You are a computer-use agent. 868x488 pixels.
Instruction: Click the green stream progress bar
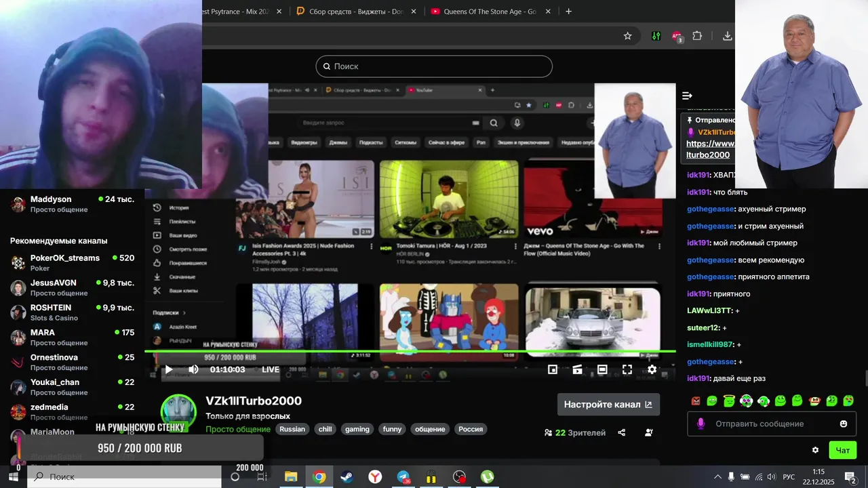[410, 351]
